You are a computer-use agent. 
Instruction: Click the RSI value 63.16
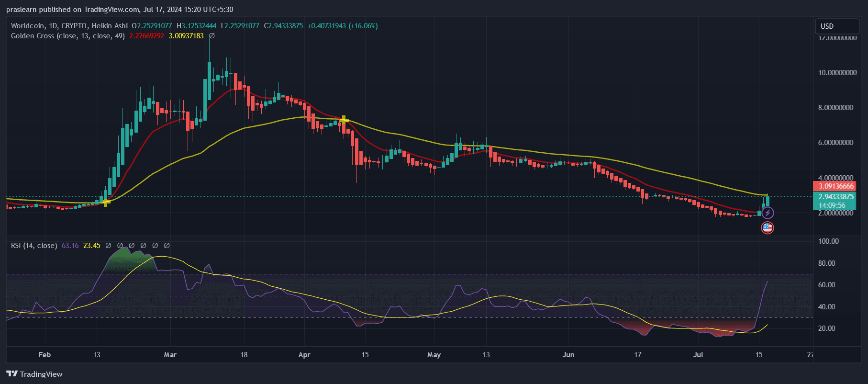[70, 245]
